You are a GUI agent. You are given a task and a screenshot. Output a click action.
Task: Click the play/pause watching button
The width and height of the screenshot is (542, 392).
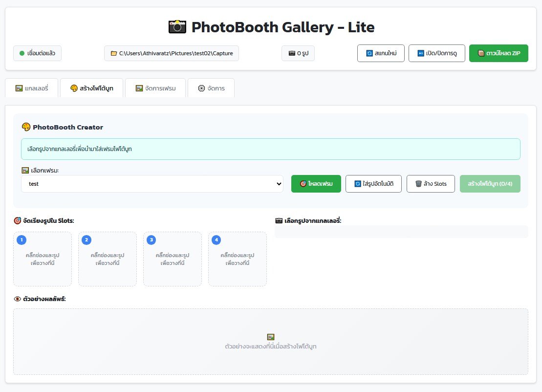437,53
